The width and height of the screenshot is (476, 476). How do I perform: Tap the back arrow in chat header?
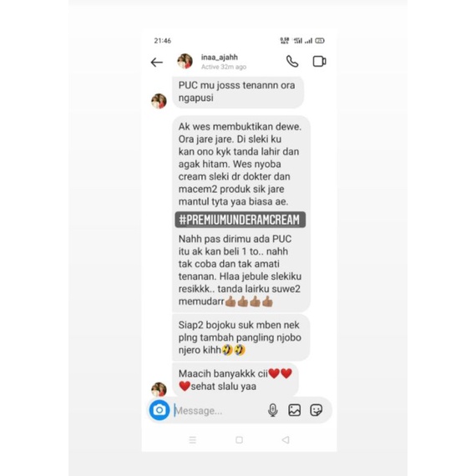point(157,63)
